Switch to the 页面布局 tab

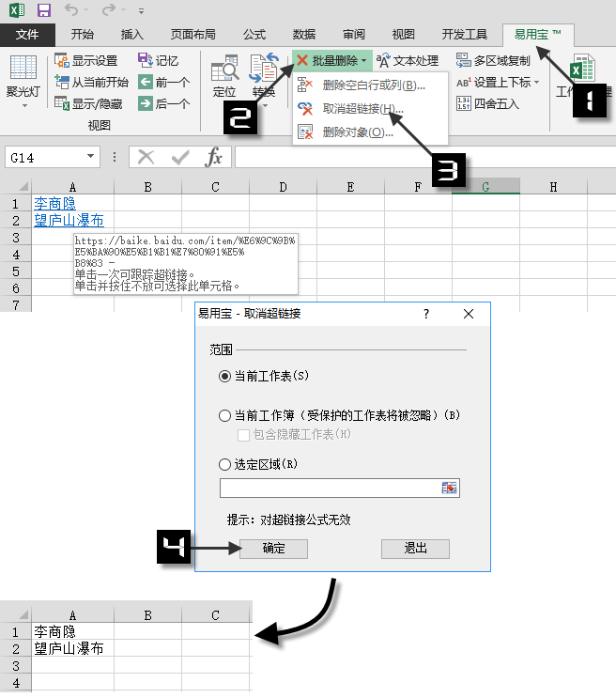coord(192,34)
